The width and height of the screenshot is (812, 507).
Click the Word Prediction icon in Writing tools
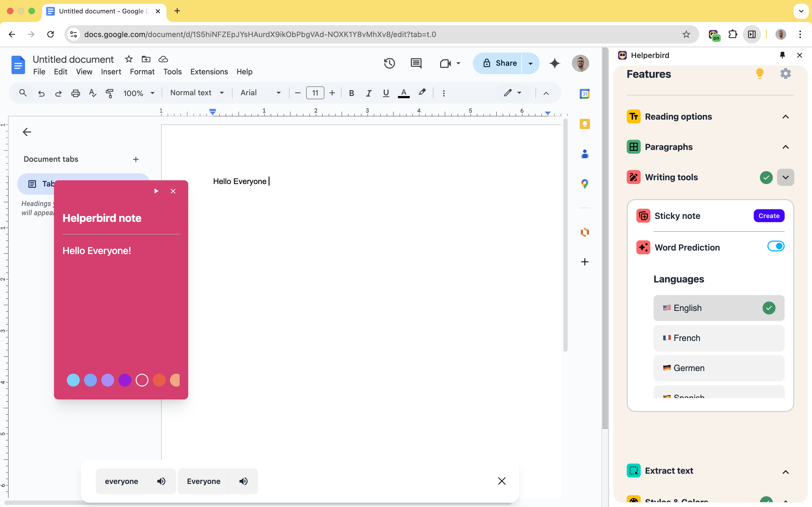(643, 247)
